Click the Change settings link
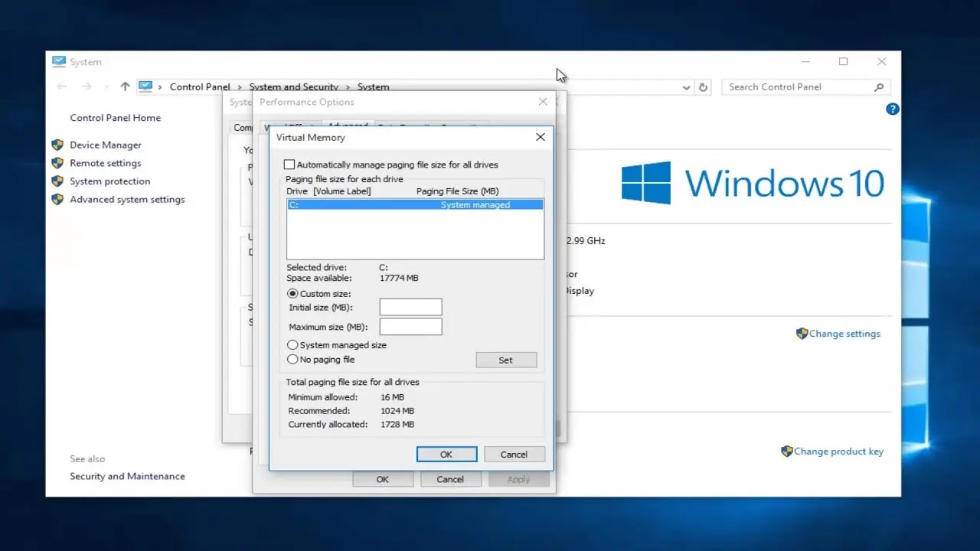The image size is (980, 551). 844,334
